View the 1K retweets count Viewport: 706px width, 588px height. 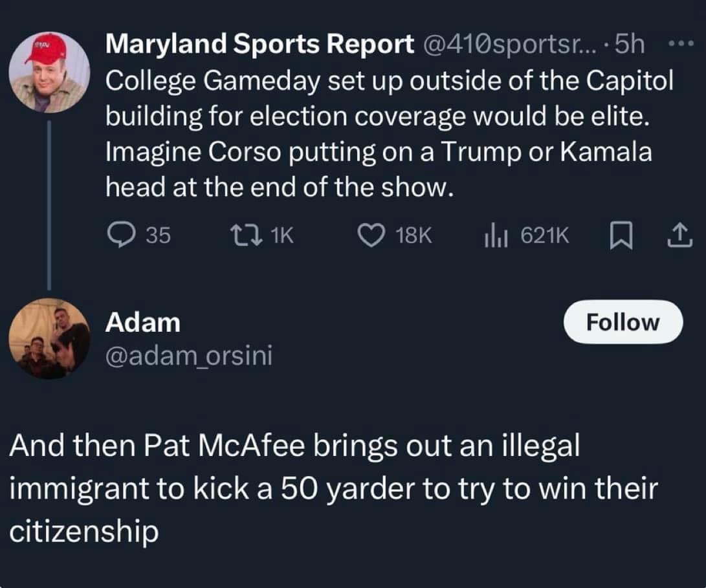pos(282,235)
